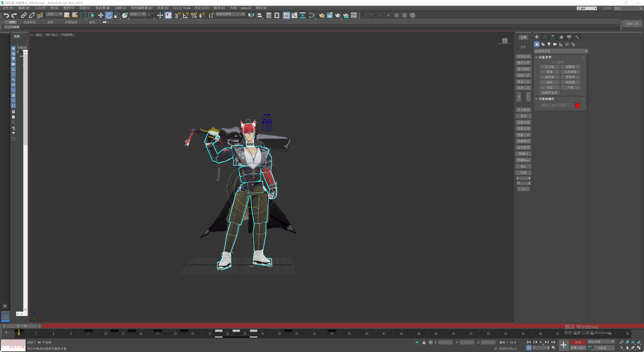
Task: Open the Curve Editor icon
Action: (x=294, y=15)
